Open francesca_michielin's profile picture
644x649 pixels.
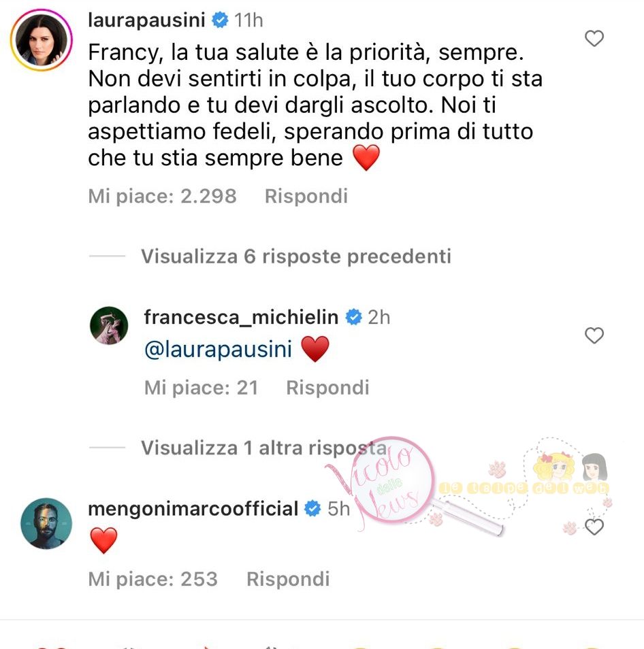[x=109, y=325]
